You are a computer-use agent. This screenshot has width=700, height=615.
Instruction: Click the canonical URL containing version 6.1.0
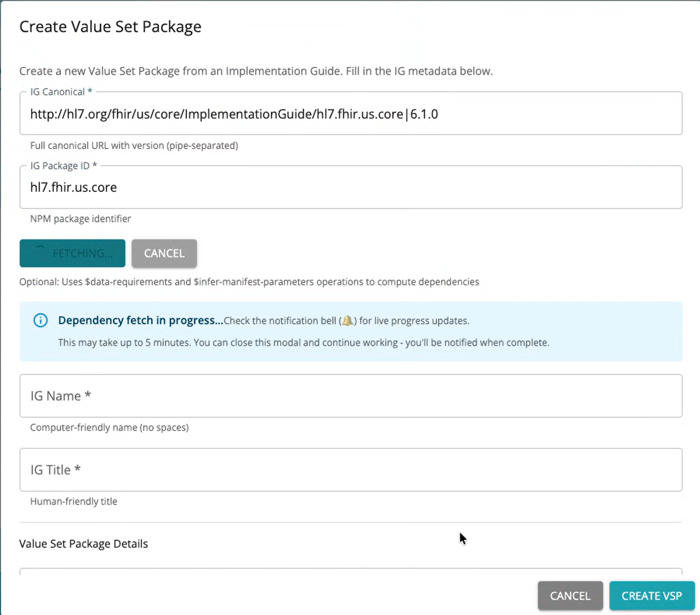coord(234,114)
